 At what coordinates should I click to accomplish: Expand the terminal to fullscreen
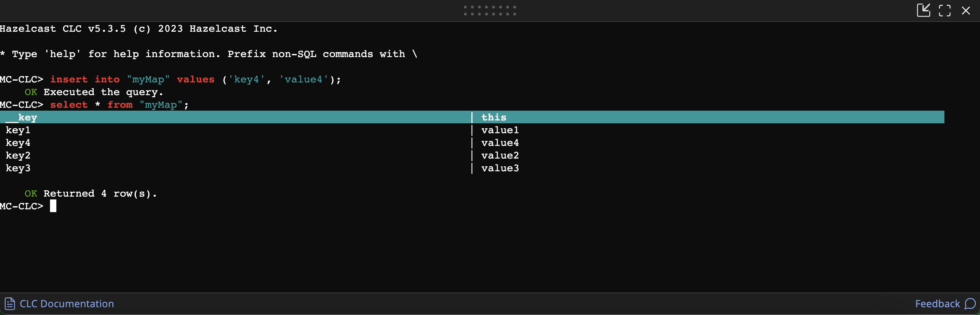tap(945, 11)
